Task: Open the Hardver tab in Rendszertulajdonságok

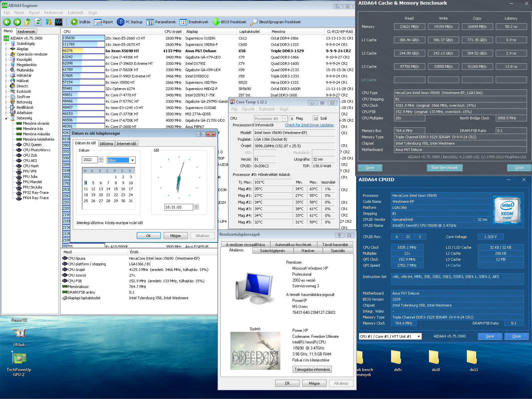Action: pos(308,251)
